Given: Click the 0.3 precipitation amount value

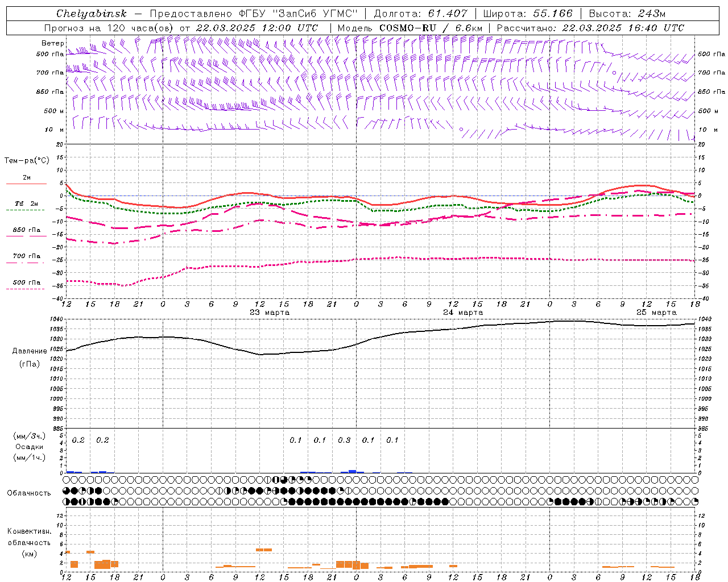Looking at the screenshot, I should [x=344, y=440].
